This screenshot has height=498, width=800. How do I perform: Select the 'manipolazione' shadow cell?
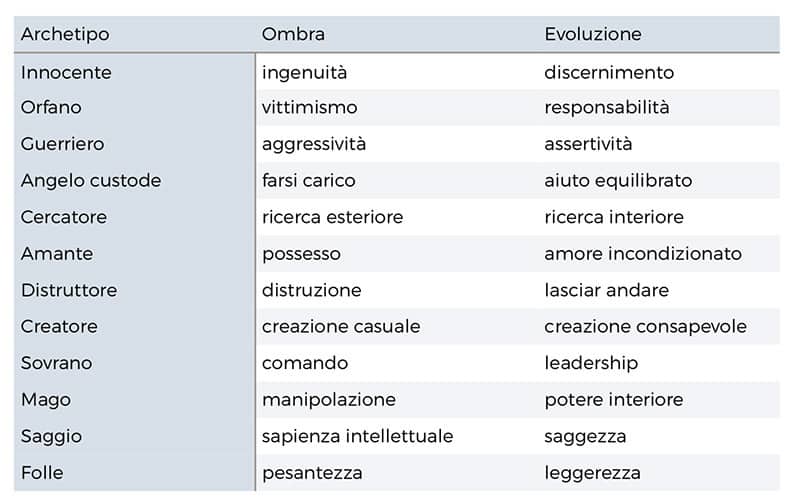point(329,400)
